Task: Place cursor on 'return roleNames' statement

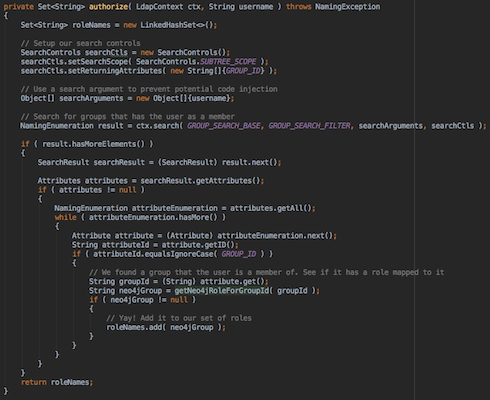Action: tap(57, 382)
